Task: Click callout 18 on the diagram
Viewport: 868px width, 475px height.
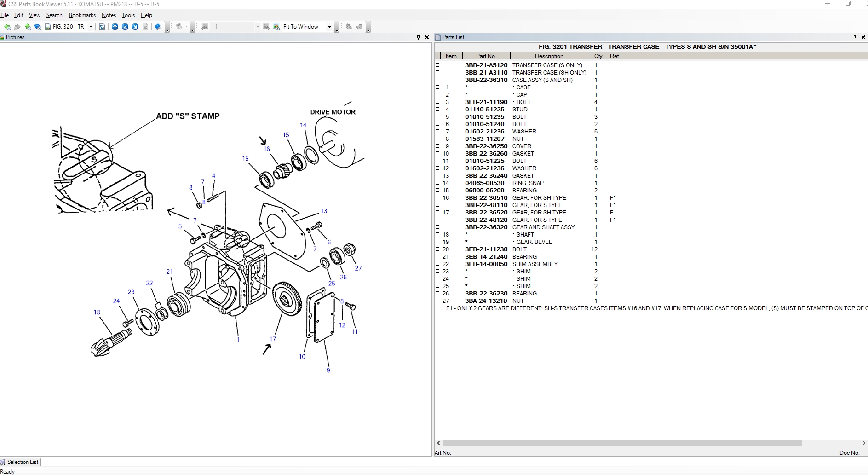Action: [x=97, y=312]
